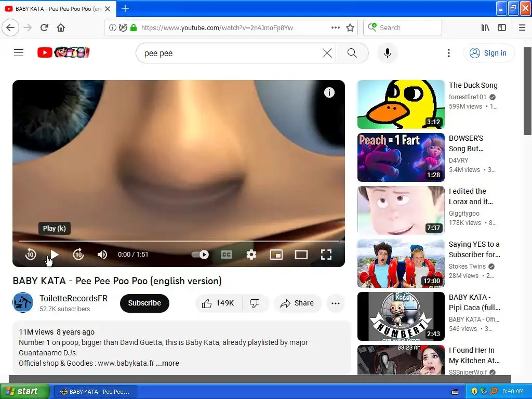The width and height of the screenshot is (532, 399).
Task: Select BABY KATA taskbar window button
Action: pos(96,392)
